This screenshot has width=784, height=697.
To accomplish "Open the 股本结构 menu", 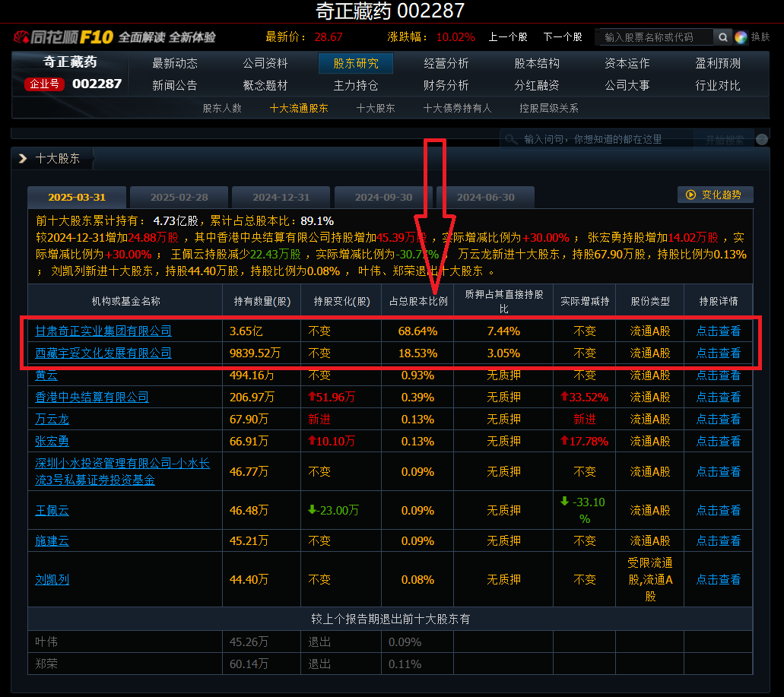I will point(537,63).
